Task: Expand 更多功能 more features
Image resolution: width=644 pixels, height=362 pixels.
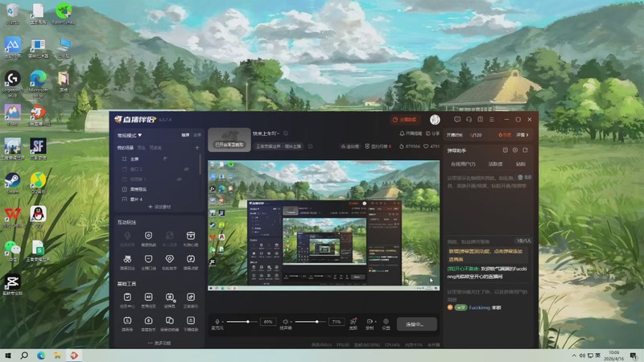Action: [159, 343]
